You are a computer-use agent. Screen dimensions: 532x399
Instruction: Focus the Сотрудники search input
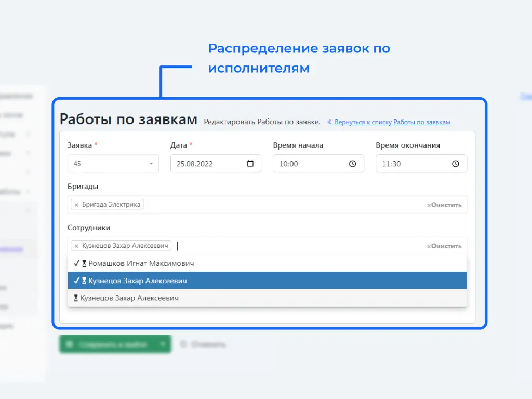coord(260,246)
